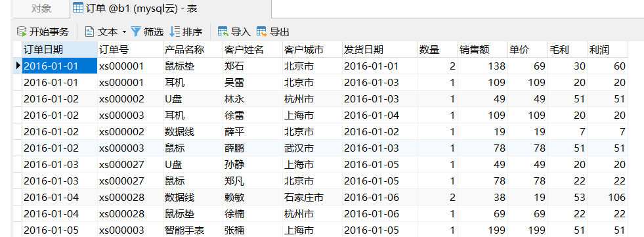Screen dimensions: 644x237
Task: Select customer cell 徐雷
Action: tap(253, 116)
